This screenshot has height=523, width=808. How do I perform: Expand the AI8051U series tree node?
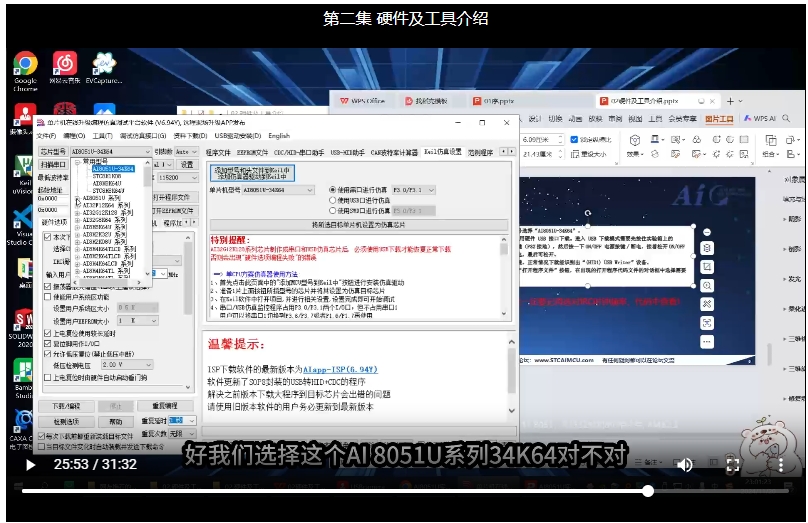[x=77, y=198]
